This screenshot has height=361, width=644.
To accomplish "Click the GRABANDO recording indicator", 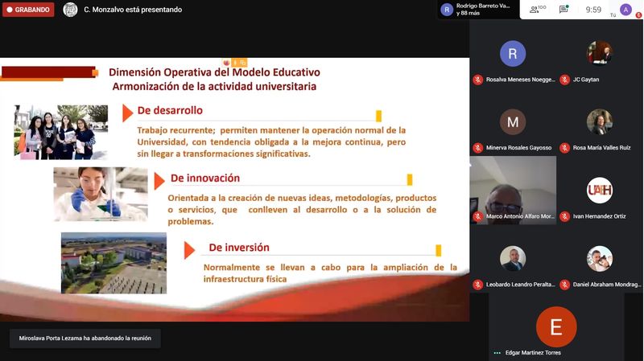I will (x=28, y=10).
